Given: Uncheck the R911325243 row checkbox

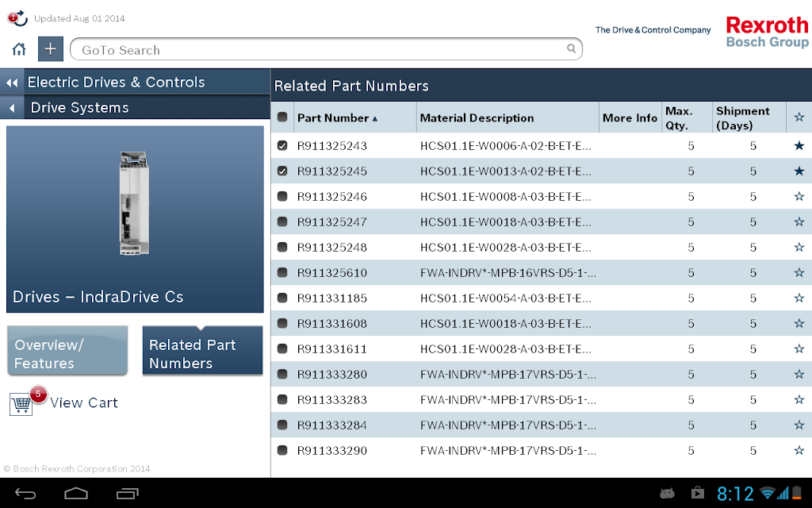Looking at the screenshot, I should tap(282, 146).
